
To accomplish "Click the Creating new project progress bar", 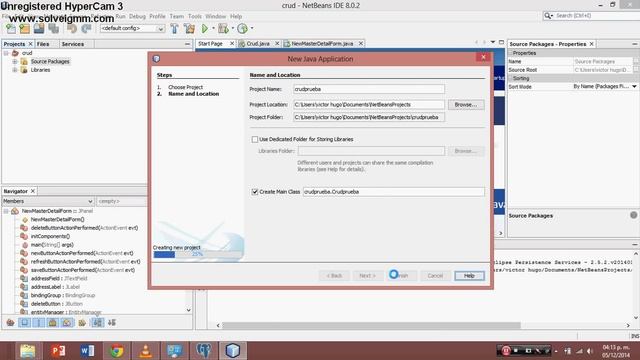I will click(198, 254).
